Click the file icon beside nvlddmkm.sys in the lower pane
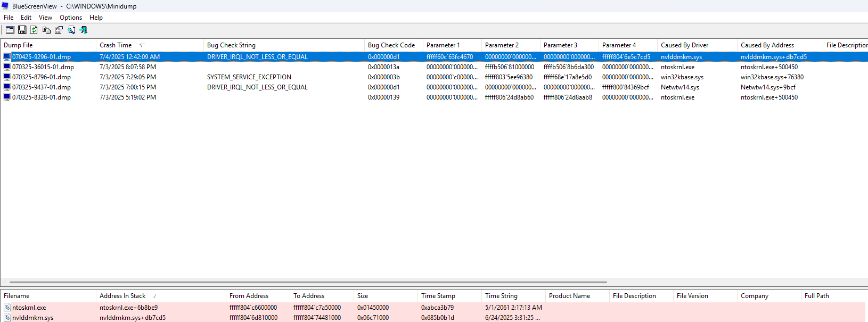The height and width of the screenshot is (322, 868). point(7,318)
